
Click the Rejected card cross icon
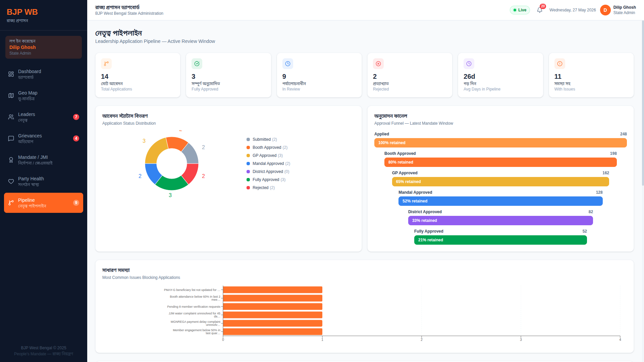378,64
